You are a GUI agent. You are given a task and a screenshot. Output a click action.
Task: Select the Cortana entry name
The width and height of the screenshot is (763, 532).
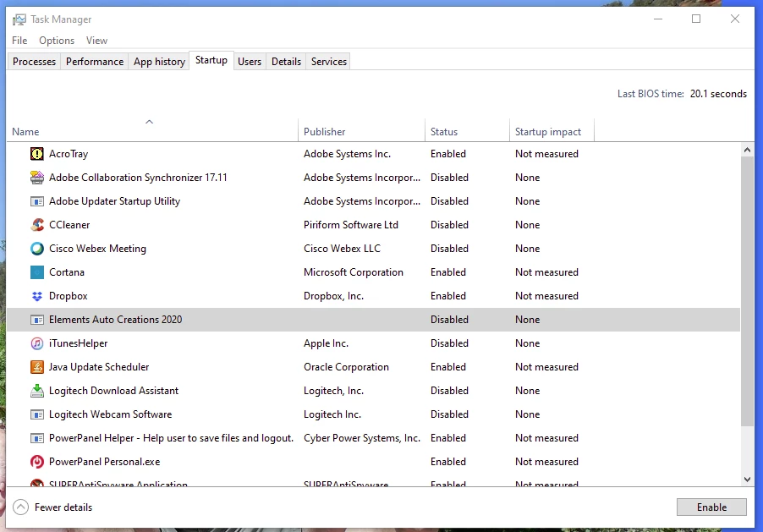tap(67, 272)
